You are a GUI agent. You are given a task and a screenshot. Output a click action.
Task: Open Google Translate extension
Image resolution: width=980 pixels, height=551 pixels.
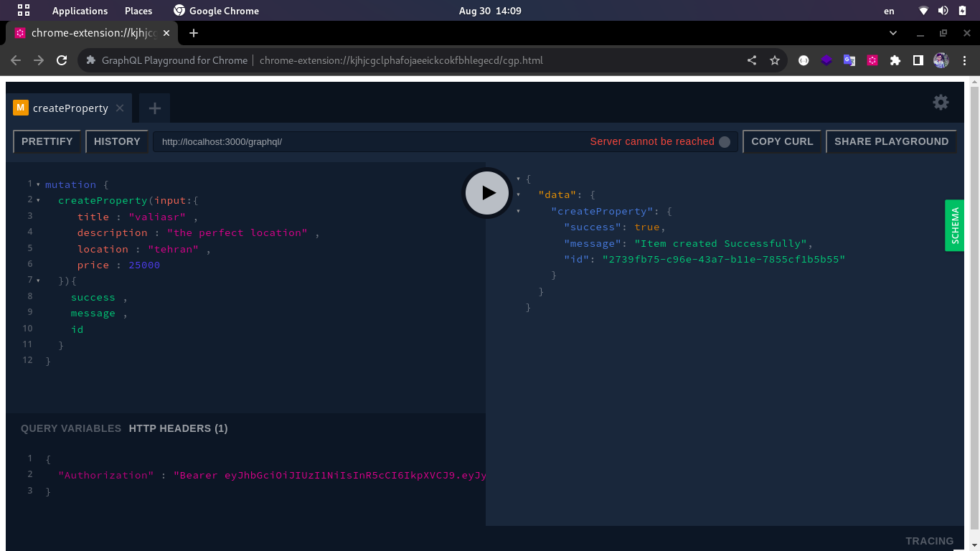[849, 60]
